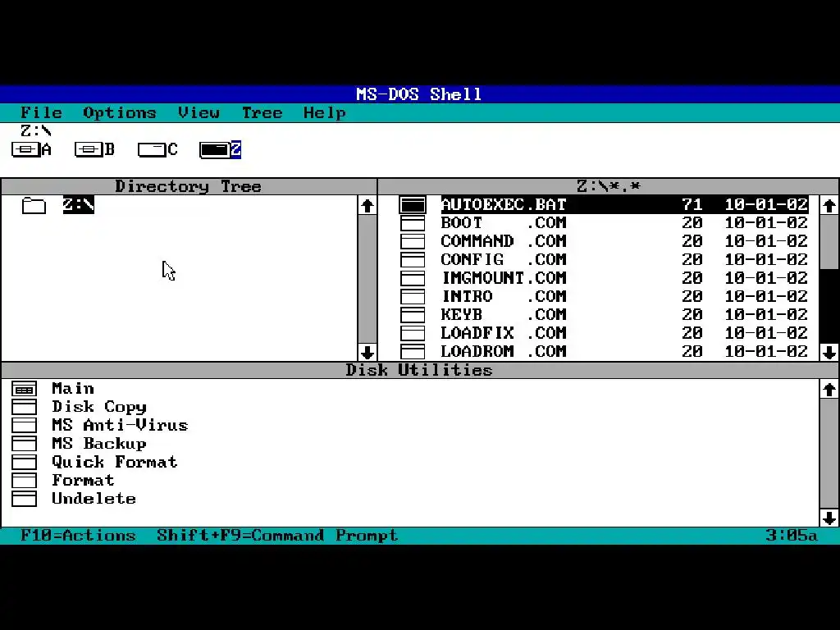Click the AUTOEXEC.BAT file icon
Viewport: 840px width, 630px height.
pyautogui.click(x=413, y=204)
